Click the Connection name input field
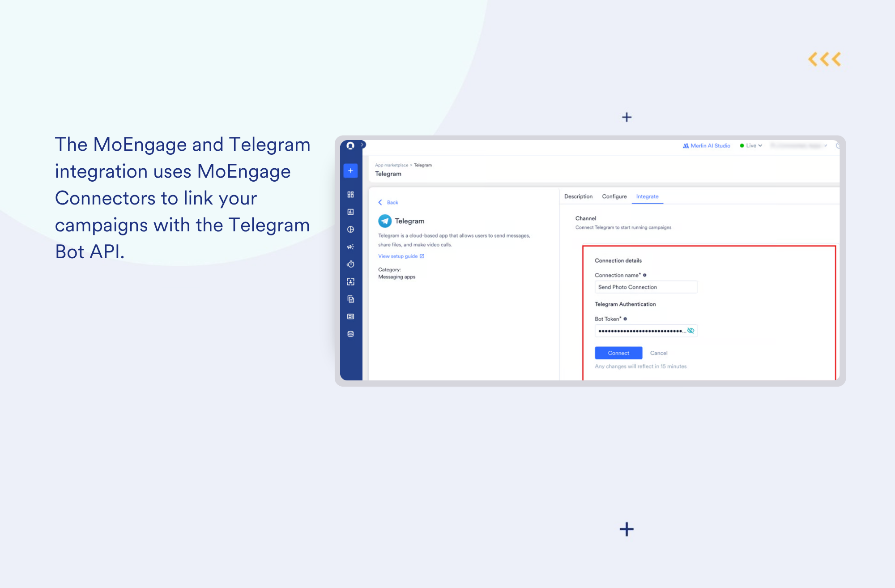Image resolution: width=895 pixels, height=588 pixels. (x=646, y=287)
